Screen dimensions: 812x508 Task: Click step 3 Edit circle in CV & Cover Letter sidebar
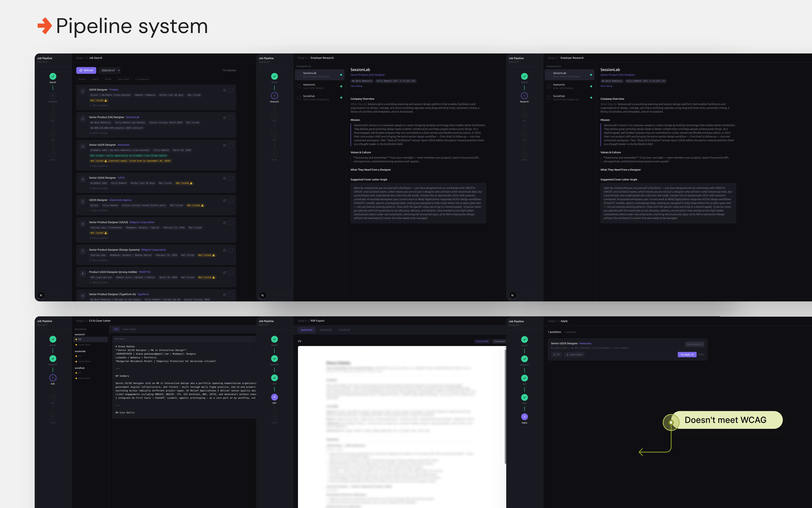53,378
